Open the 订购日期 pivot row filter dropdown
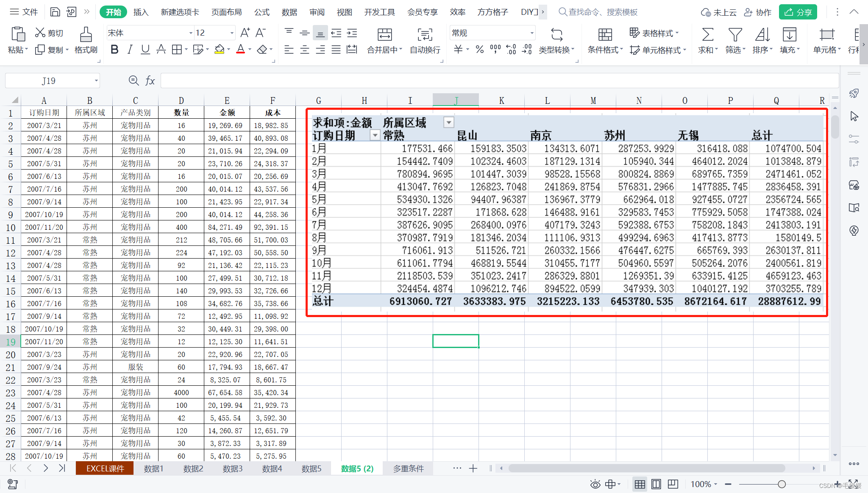Viewport: 868px width, 493px height. pyautogui.click(x=375, y=136)
